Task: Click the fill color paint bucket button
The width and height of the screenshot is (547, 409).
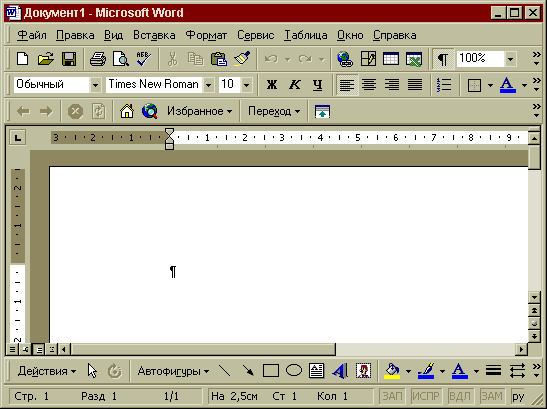Action: pos(392,371)
